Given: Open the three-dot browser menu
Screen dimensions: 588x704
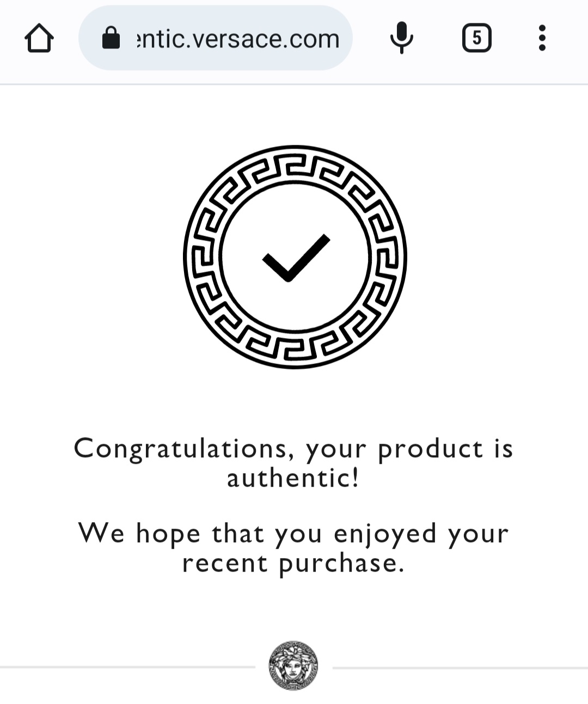Looking at the screenshot, I should coord(542,38).
